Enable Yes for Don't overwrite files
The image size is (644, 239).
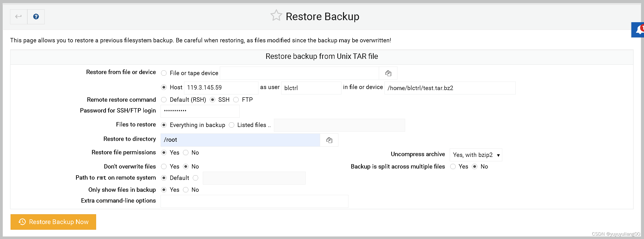(x=164, y=166)
